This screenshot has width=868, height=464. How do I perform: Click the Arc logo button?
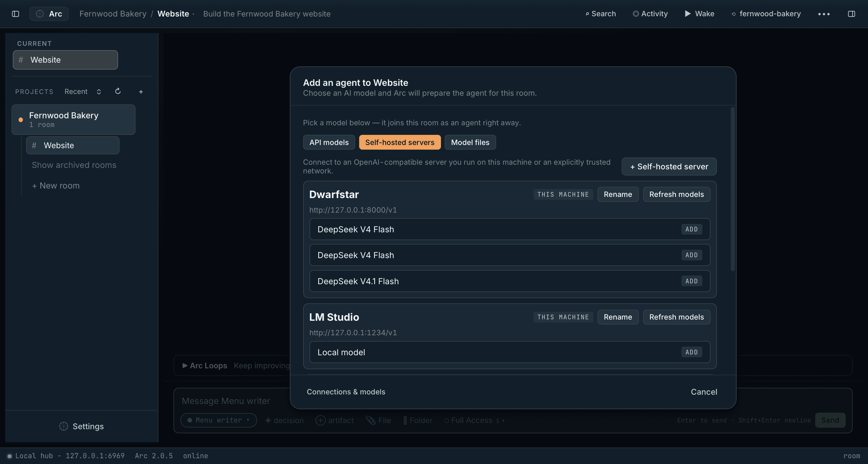click(x=49, y=14)
